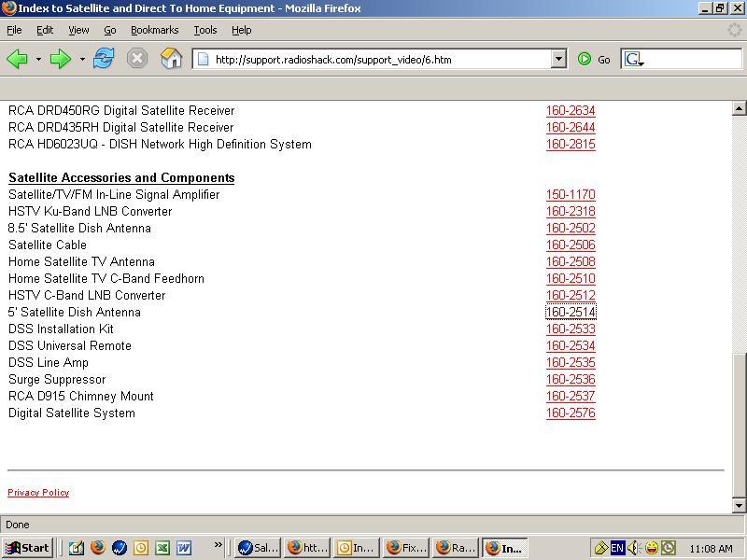
Task: Expand the address bar URL dropdown
Action: click(558, 59)
